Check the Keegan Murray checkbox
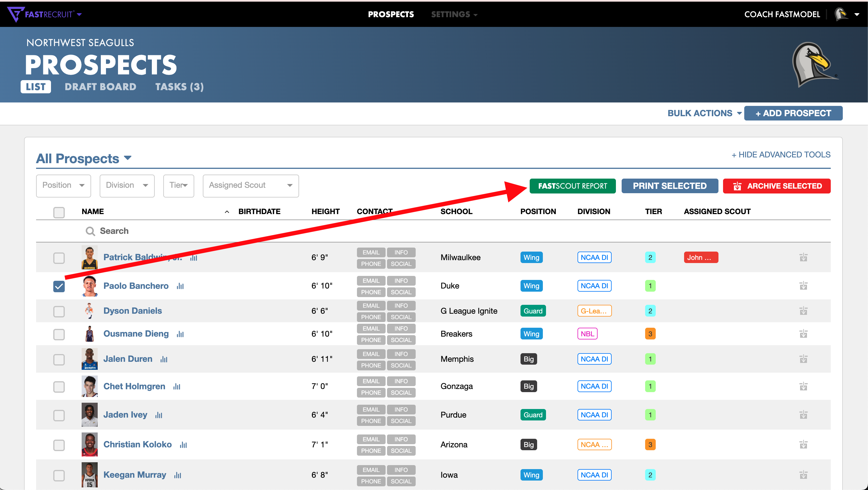868x490 pixels. [x=59, y=475]
